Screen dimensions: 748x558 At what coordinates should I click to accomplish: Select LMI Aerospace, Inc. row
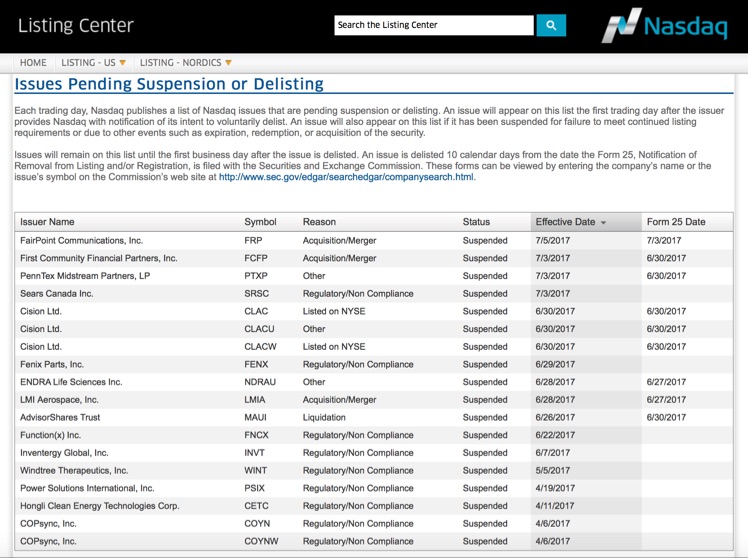(374, 400)
